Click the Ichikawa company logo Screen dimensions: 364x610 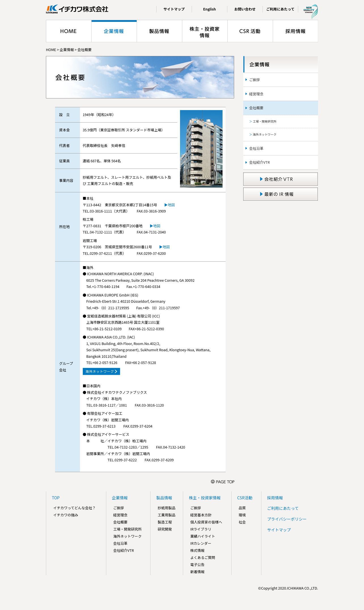tap(77, 9)
